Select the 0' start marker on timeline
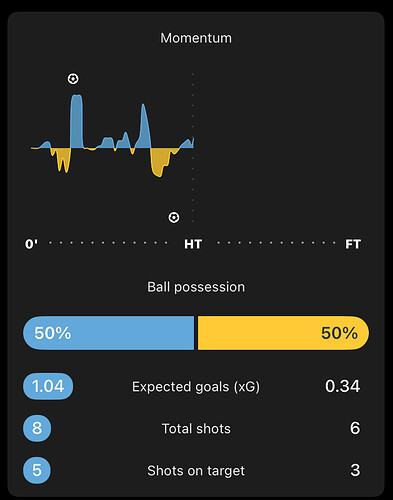 [31, 244]
